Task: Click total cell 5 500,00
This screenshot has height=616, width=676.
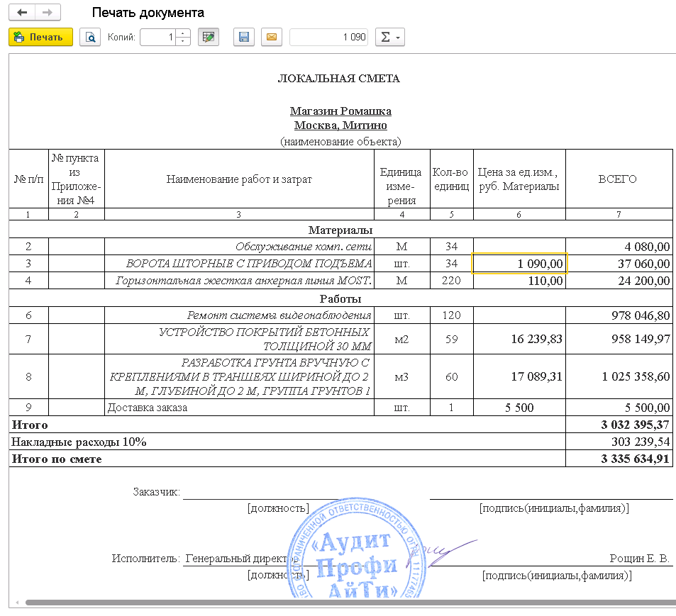Action: coord(619,408)
